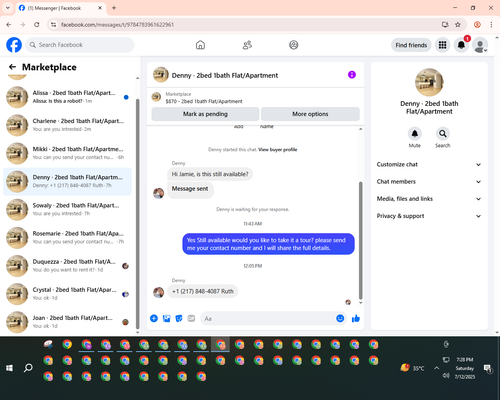Open the Windows Start menu
Viewport: 500px width, 400px height.
point(9,368)
